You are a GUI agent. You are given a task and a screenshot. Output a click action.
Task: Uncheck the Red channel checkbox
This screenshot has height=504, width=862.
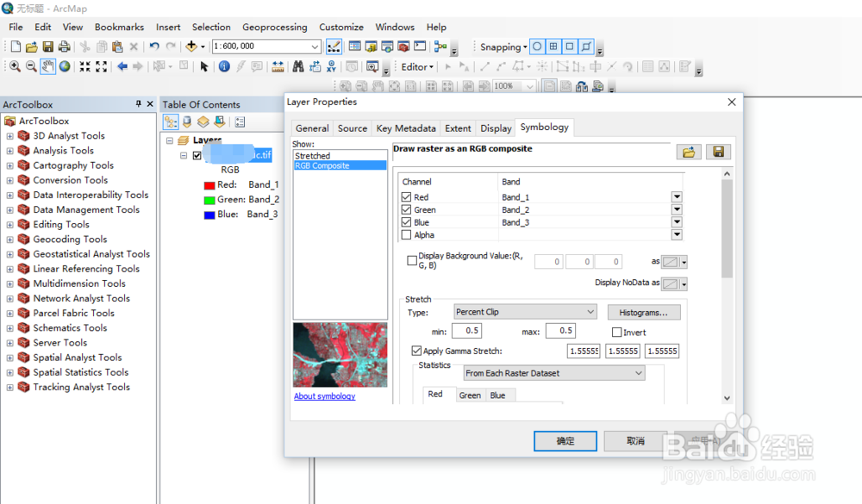[x=406, y=196]
